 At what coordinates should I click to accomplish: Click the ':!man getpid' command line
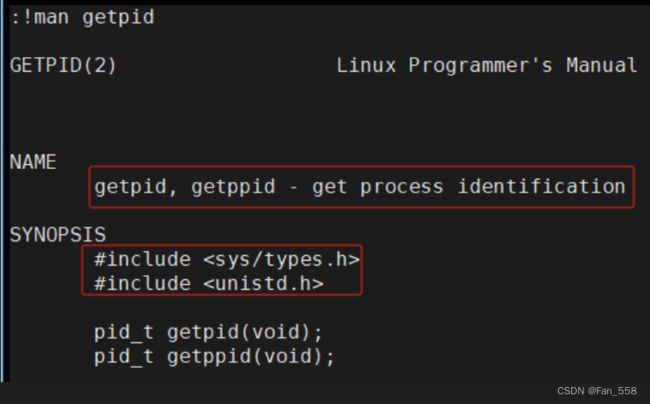coord(82,17)
